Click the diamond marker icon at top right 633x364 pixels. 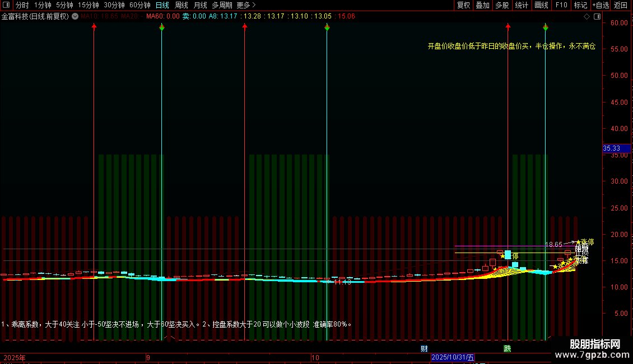[587, 16]
